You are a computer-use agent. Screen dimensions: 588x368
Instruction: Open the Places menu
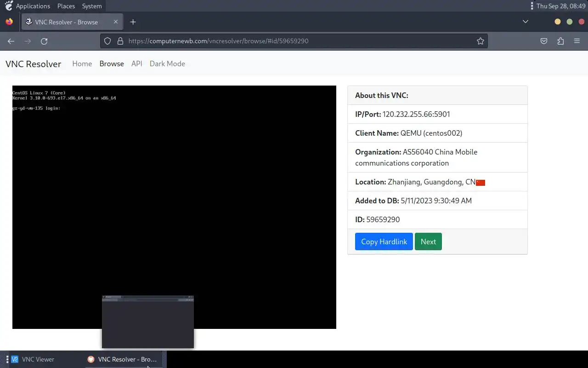click(x=66, y=6)
